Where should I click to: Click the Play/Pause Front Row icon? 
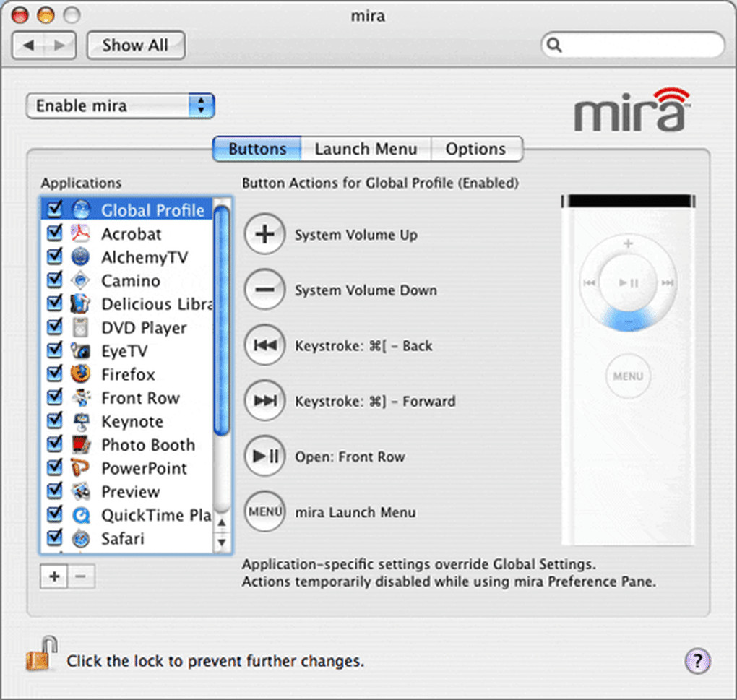265,457
